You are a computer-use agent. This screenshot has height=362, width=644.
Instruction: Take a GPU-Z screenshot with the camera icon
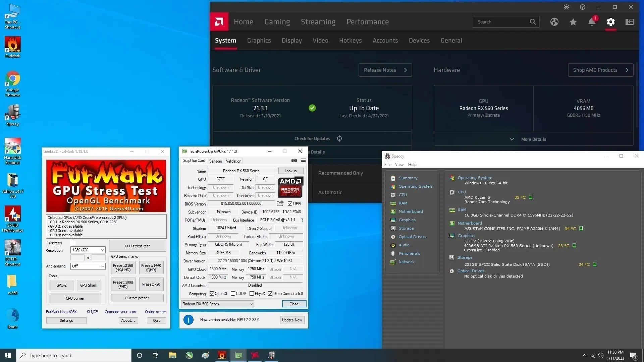(x=294, y=161)
